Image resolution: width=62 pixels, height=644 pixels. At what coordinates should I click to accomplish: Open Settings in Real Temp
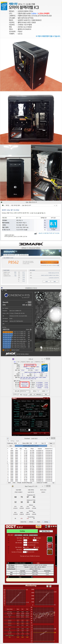click(46, 522)
